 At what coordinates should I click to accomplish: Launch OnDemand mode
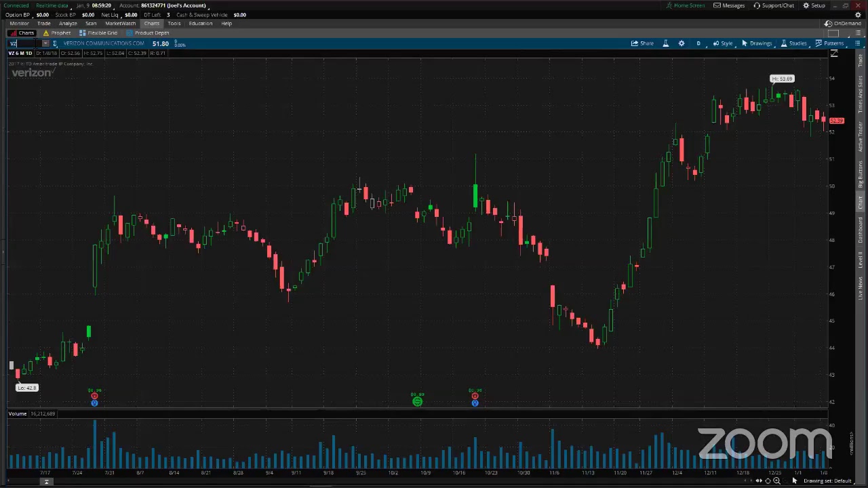(x=843, y=24)
